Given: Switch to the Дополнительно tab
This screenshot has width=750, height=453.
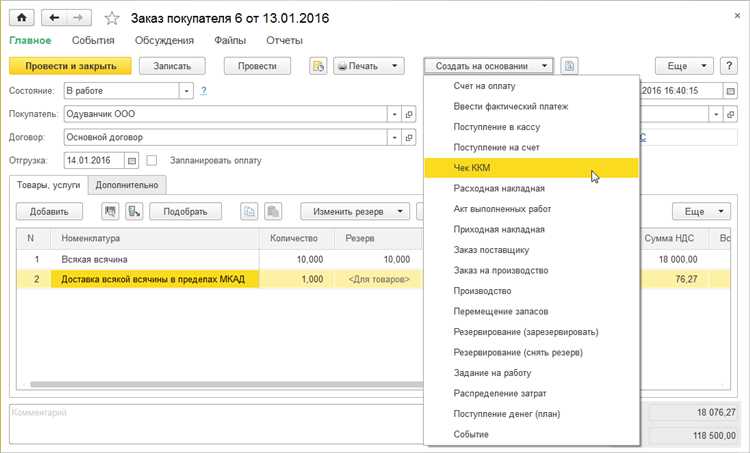Looking at the screenshot, I should coord(127,185).
